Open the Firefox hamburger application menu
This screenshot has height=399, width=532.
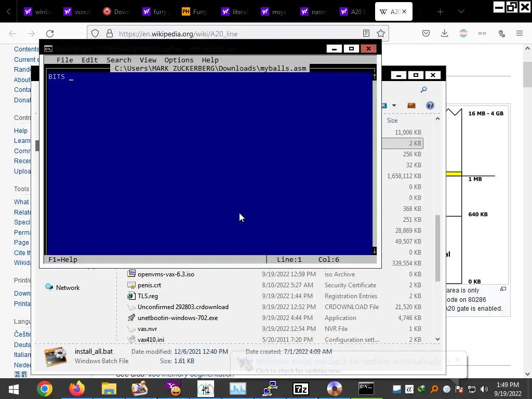click(x=520, y=33)
